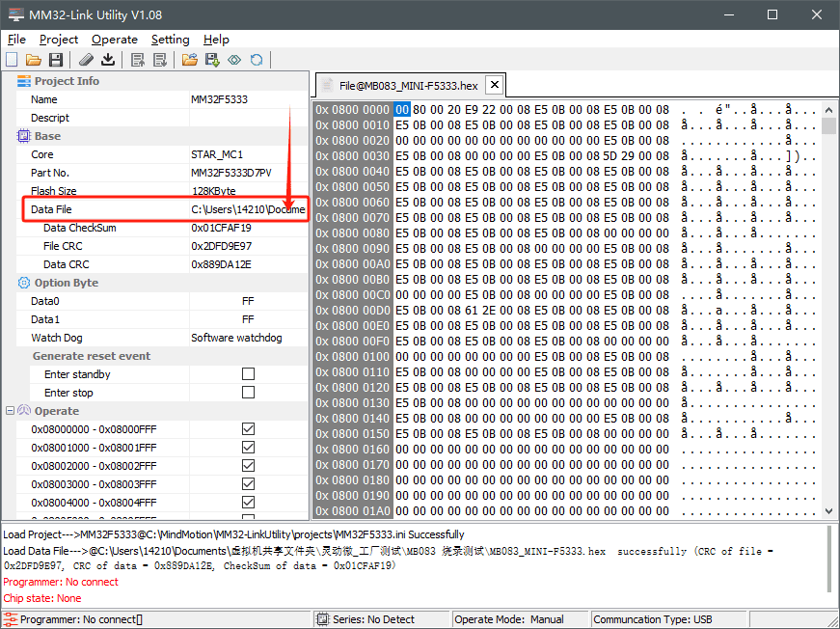Click the Data File path field
840x629 pixels.
[x=248, y=209]
